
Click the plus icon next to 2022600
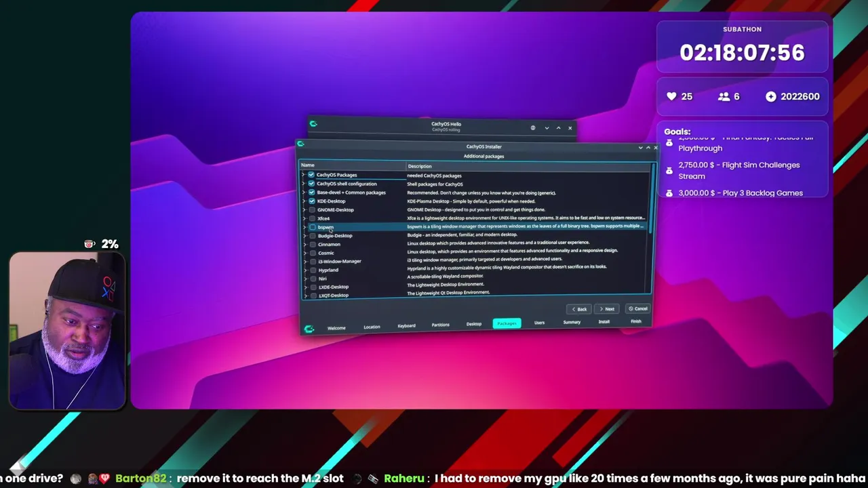tap(771, 96)
